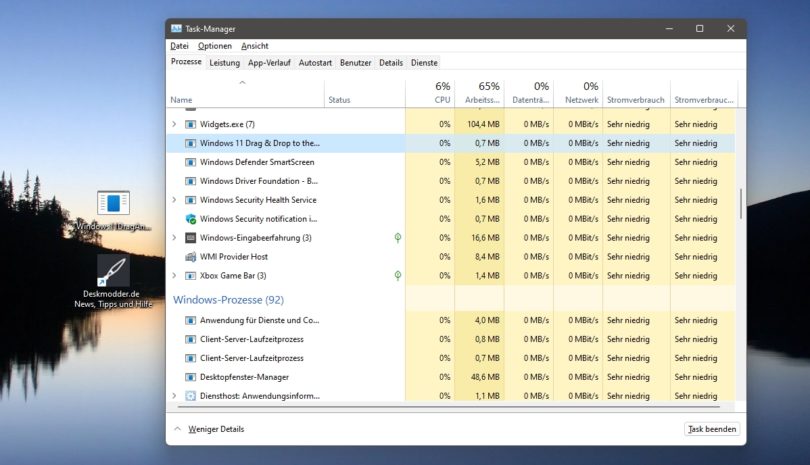Open the Deskmodder.de desktop shortcut icon
Viewport: 810px width, 465px height.
coord(113,272)
